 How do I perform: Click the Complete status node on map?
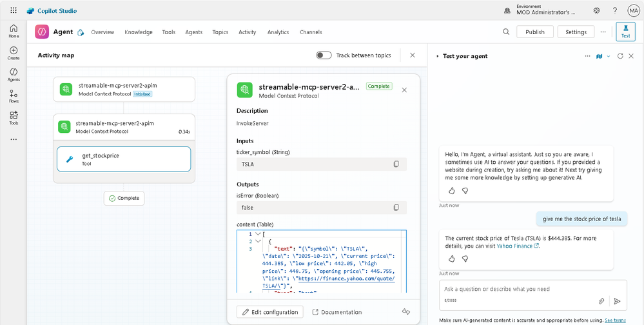pos(124,198)
